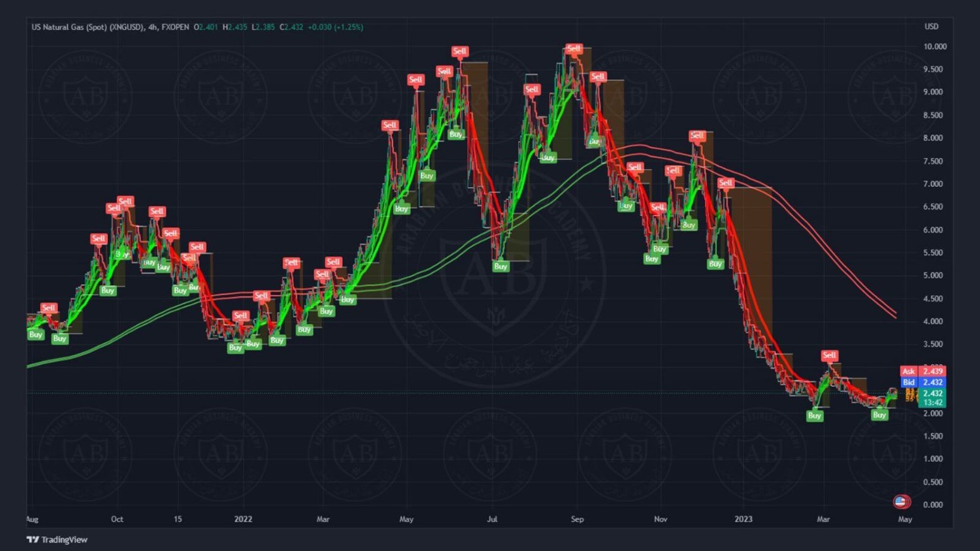Click the 2022 label on time axis
Screen dimensions: 980x551
click(243, 520)
